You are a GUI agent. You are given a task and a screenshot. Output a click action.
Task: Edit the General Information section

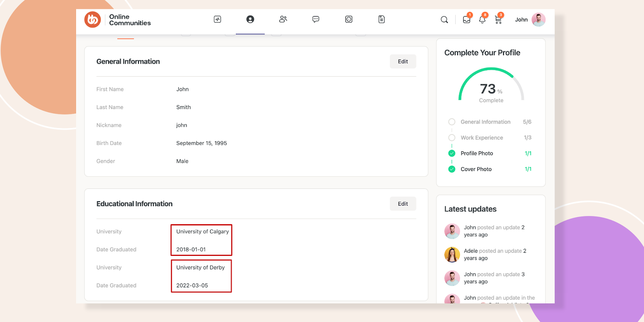coord(403,62)
